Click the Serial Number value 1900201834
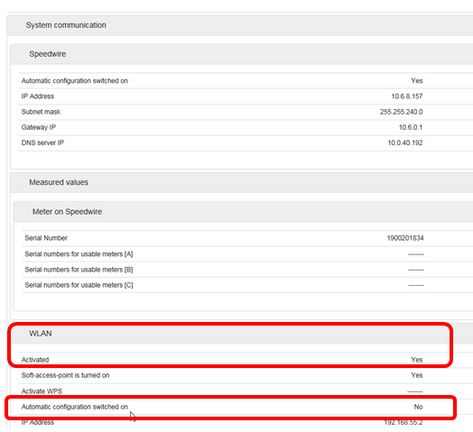This screenshot has width=473, height=432. [x=405, y=238]
